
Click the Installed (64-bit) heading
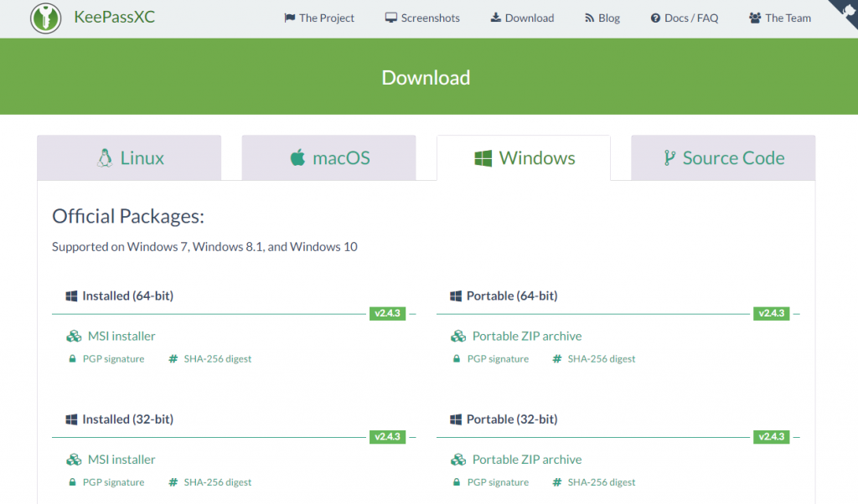(x=127, y=296)
